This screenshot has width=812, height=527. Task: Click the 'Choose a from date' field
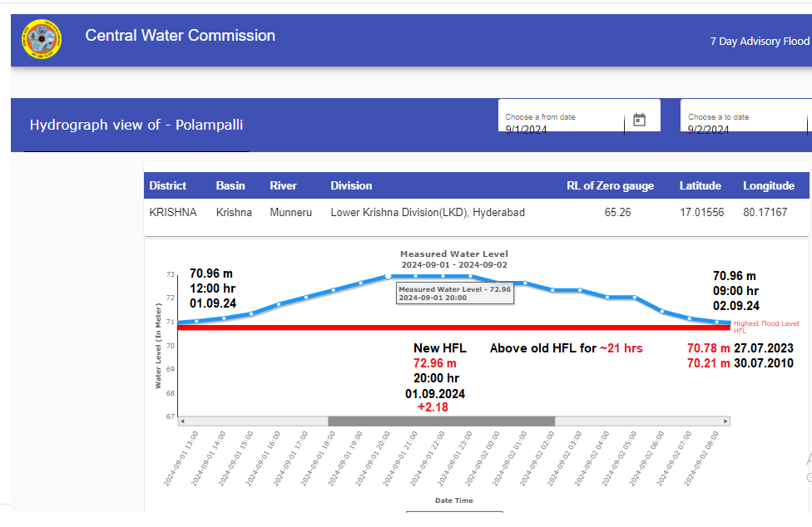click(x=562, y=124)
